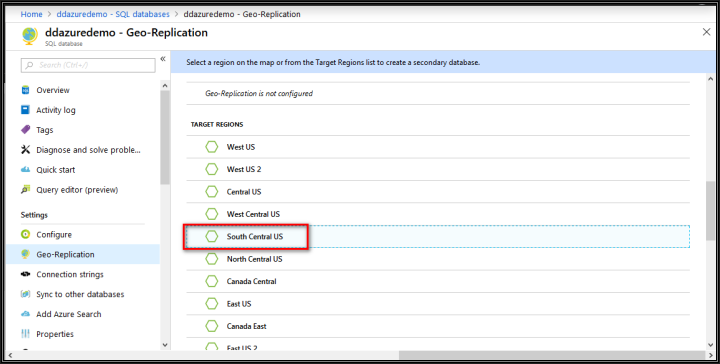The height and width of the screenshot is (364, 720).
Task: Click the Connection strings icon
Action: click(x=26, y=274)
